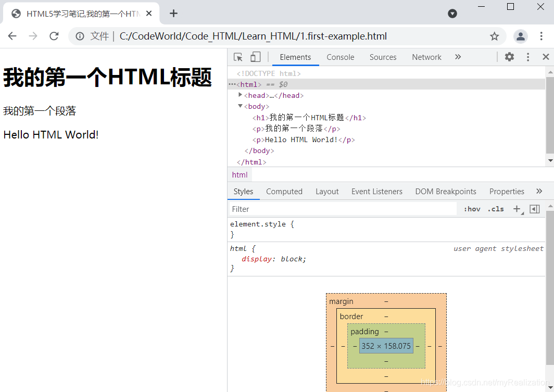Image resolution: width=554 pixels, height=392 pixels.
Task: Select the h1 element in DOM tree
Action: [x=309, y=118]
